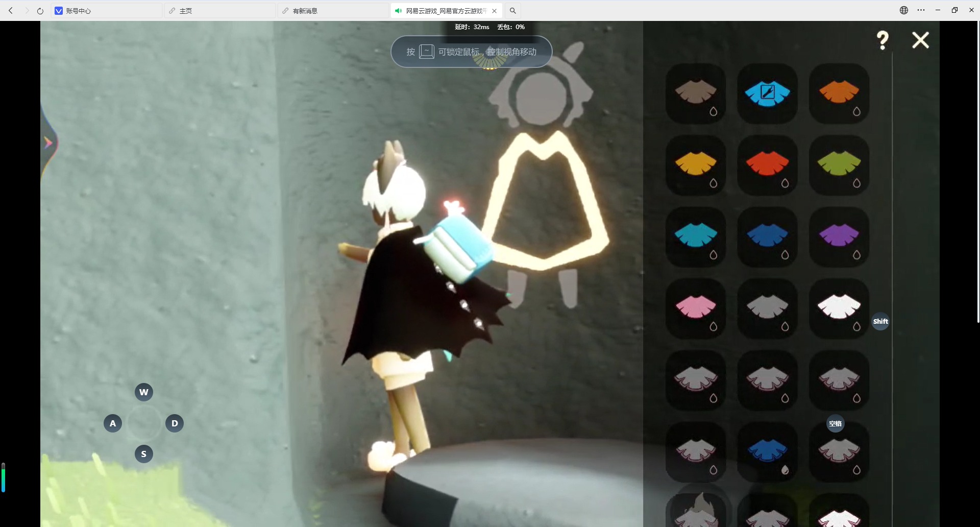Click the 空格 key badge
This screenshot has width=980, height=527.
click(836, 423)
